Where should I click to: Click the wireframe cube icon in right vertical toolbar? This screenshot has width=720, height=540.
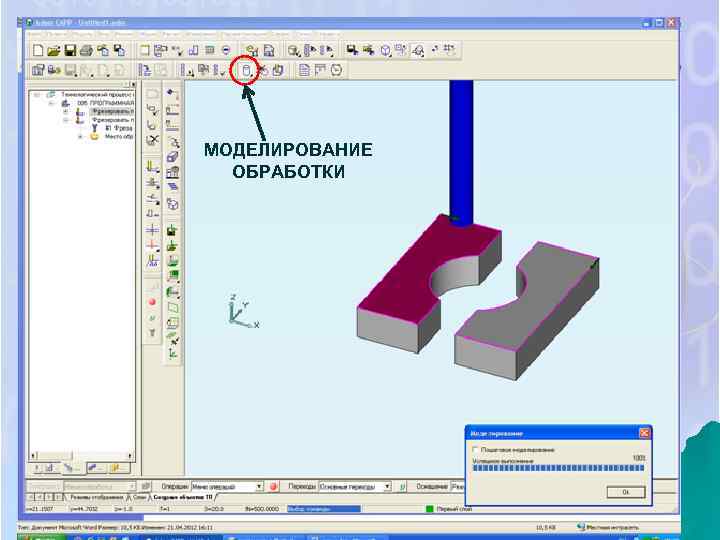click(172, 204)
